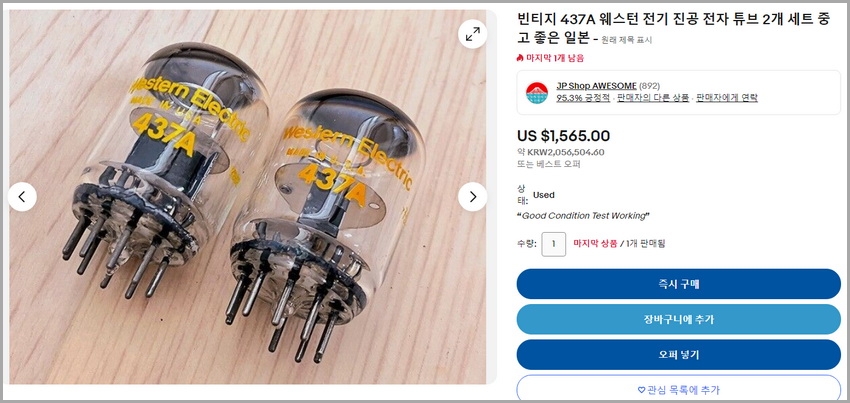850x403 pixels.
Task: Click the heart icon for watchlist
Action: pos(641,389)
